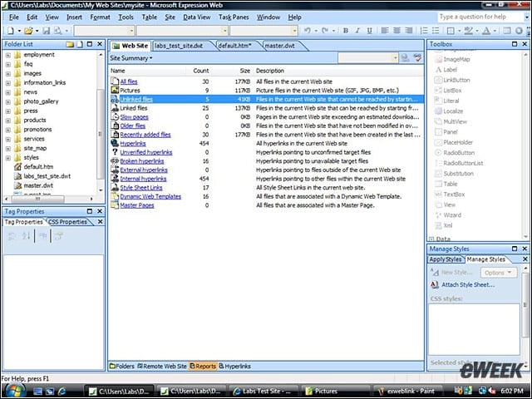This screenshot has height=399, width=532.
Task: Click the Numbering list icon
Action: pyautogui.click(x=424, y=31)
